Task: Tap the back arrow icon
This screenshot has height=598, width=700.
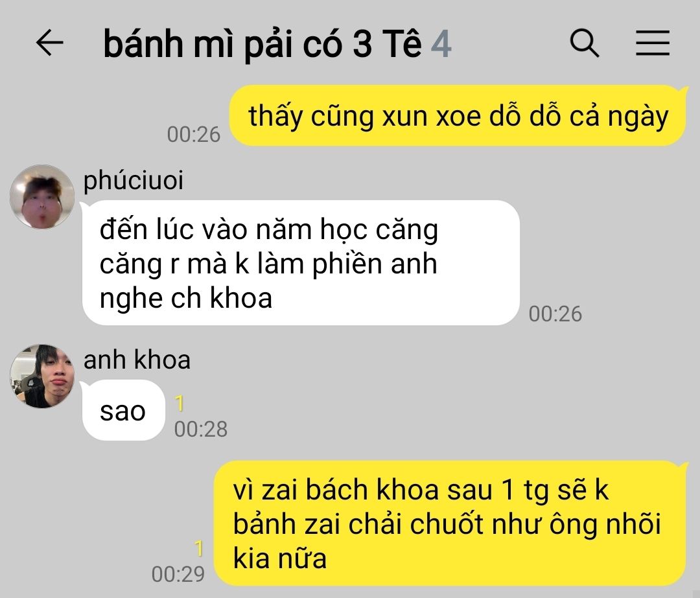Action: point(49,43)
